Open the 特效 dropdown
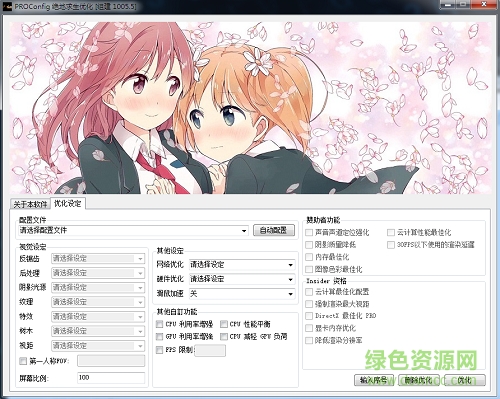This screenshot has height=399, width=500. (98, 316)
